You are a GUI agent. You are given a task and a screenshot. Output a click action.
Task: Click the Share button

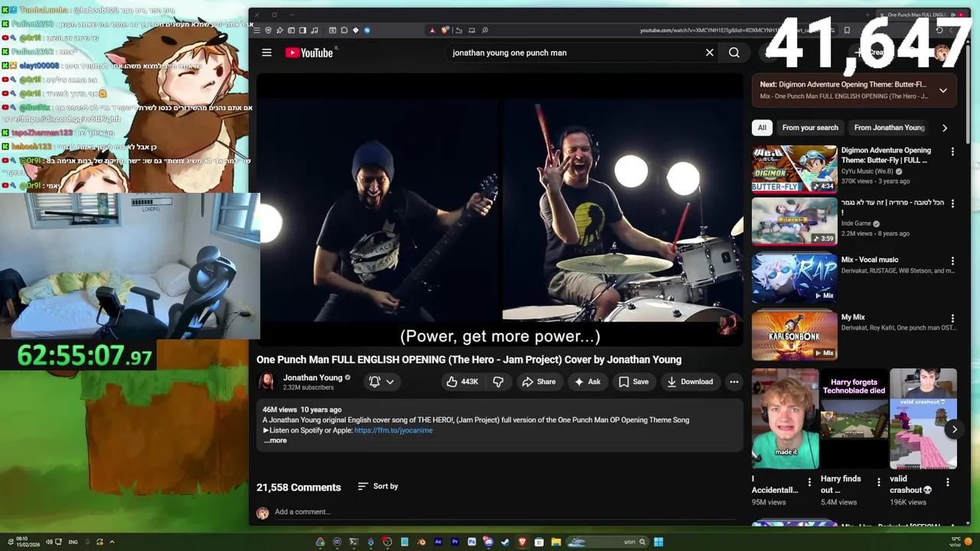coord(539,382)
